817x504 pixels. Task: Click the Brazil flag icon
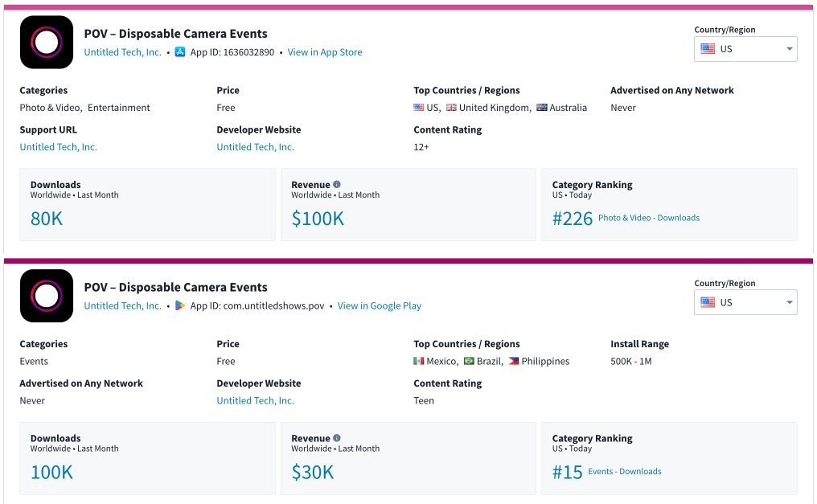click(470, 361)
